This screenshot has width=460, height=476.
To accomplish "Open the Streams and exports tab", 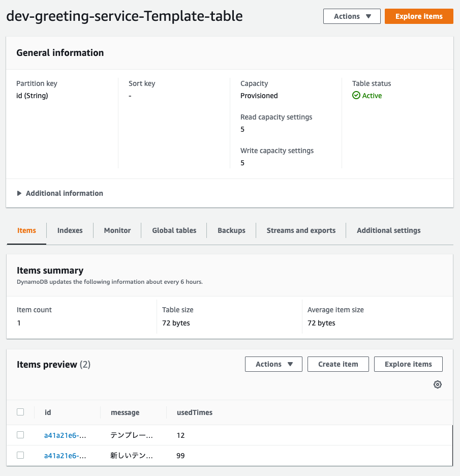I will click(301, 230).
